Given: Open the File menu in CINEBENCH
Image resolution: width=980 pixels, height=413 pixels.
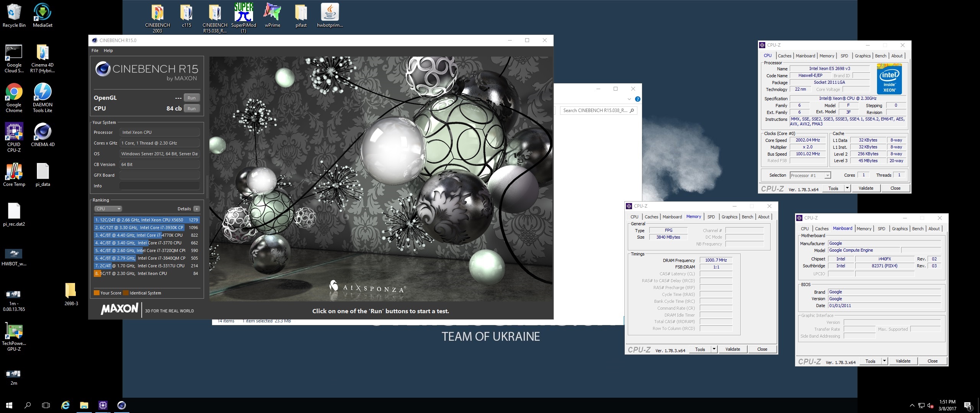Looking at the screenshot, I should pyautogui.click(x=95, y=50).
